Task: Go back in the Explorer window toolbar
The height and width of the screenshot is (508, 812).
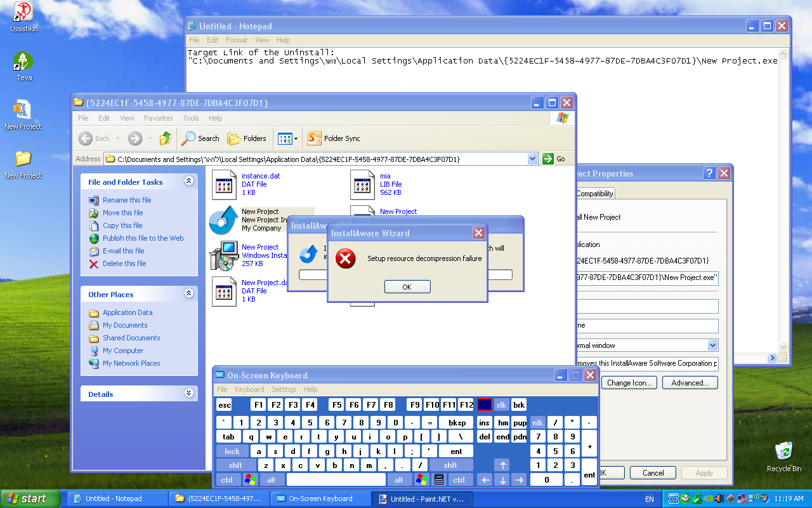Action: coord(94,138)
